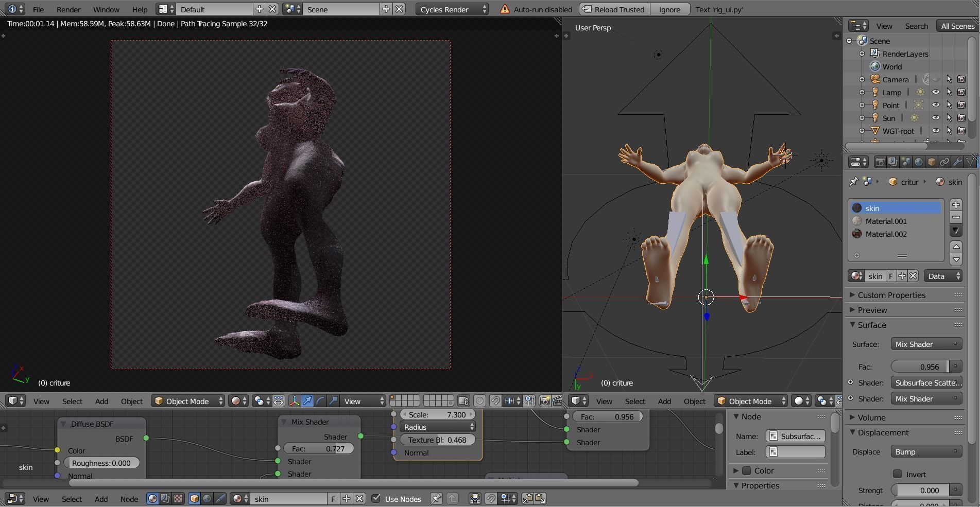Viewport: 980px width, 507px height.
Task: Open the Render menu
Action: click(68, 9)
